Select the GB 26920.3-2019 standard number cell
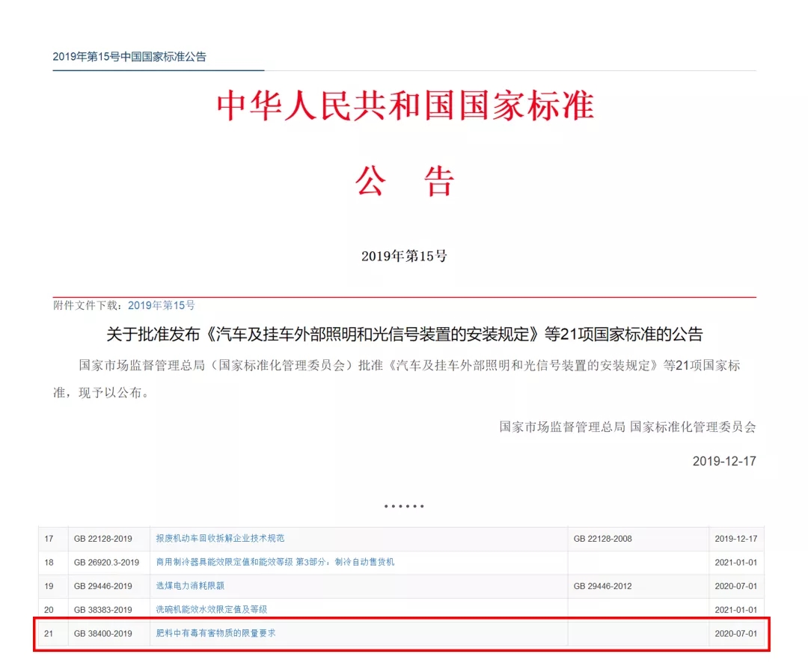 click(x=106, y=562)
